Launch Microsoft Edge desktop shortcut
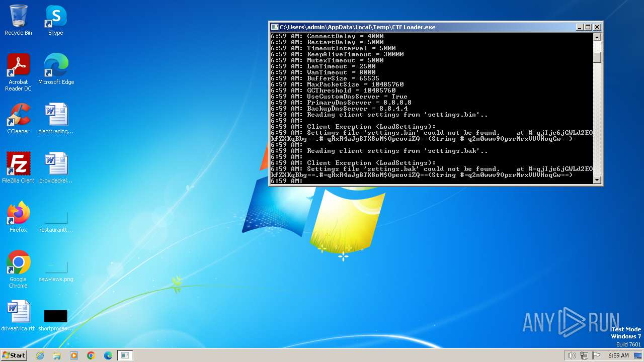 [x=56, y=69]
